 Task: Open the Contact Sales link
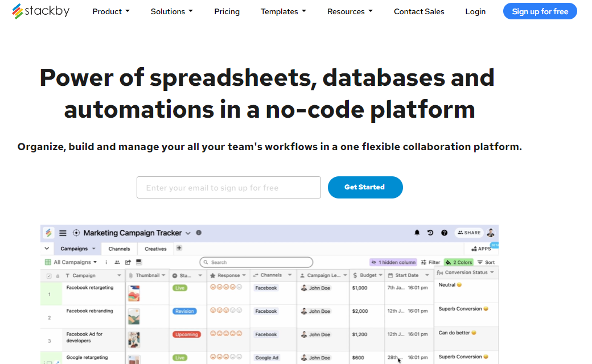point(419,12)
